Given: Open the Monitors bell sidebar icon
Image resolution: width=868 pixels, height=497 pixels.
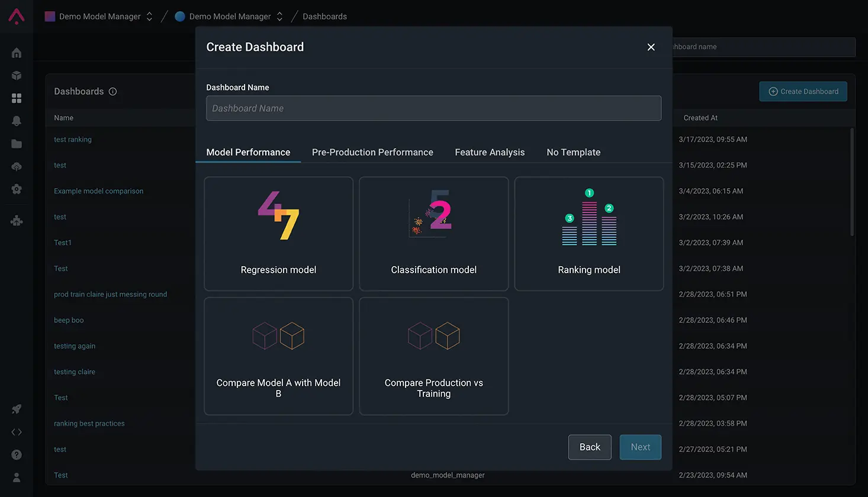Looking at the screenshot, I should click(17, 121).
